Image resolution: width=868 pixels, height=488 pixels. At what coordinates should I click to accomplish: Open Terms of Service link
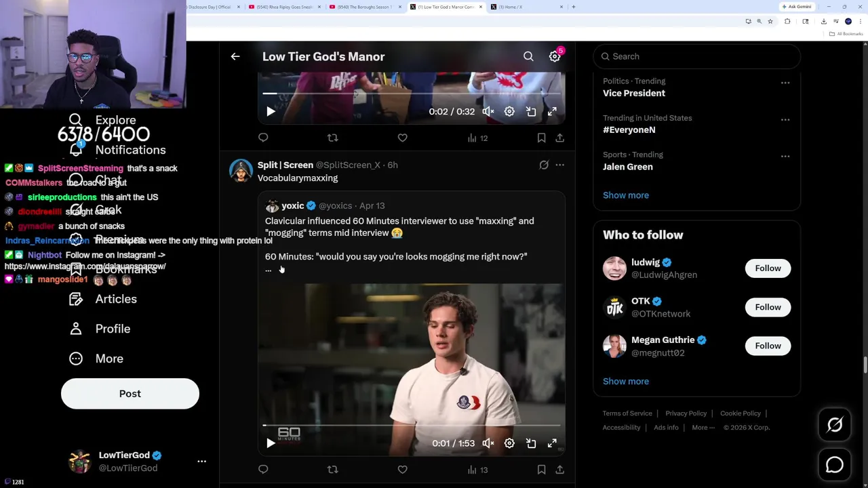click(627, 413)
